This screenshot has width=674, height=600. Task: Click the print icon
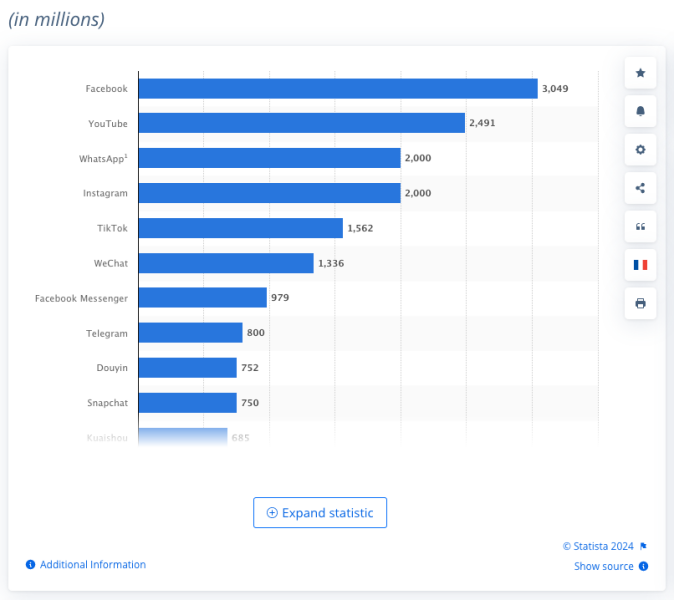point(640,303)
